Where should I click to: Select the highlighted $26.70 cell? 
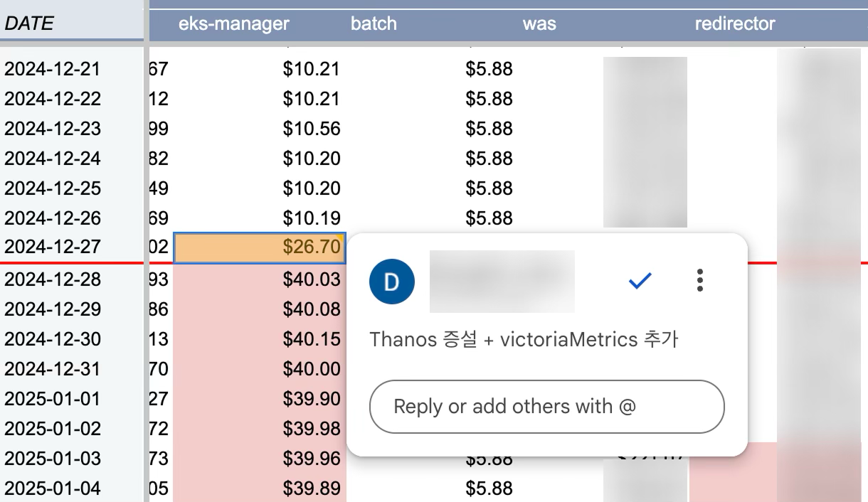click(x=260, y=247)
